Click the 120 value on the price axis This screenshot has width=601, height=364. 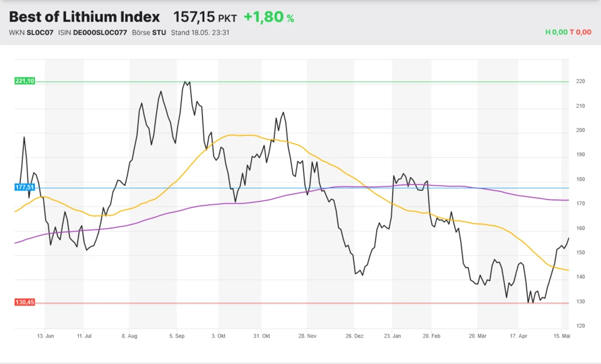pyautogui.click(x=581, y=326)
